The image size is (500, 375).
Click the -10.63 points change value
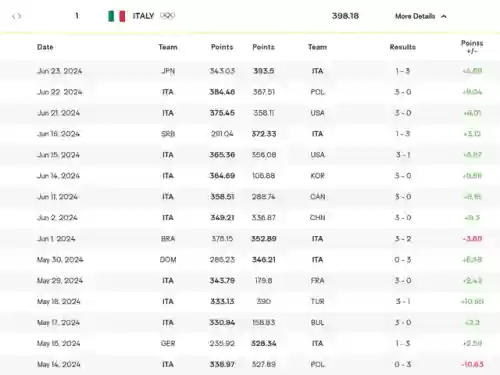tap(473, 364)
